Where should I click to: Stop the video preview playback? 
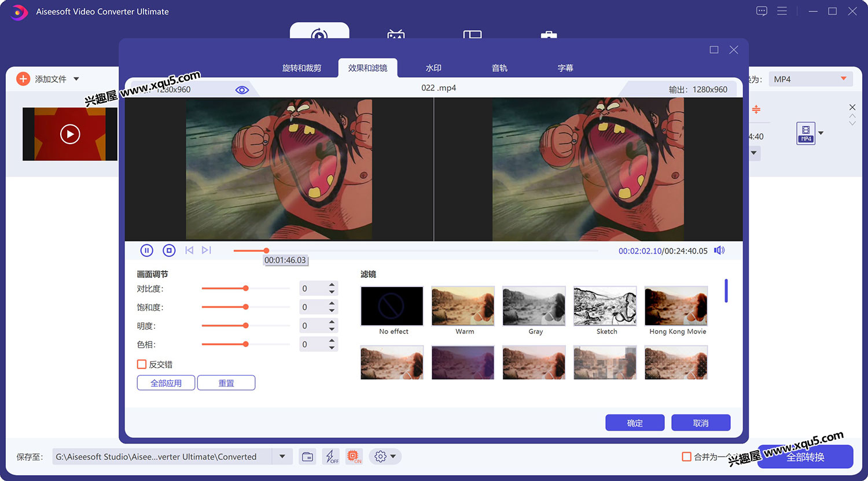pyautogui.click(x=169, y=251)
